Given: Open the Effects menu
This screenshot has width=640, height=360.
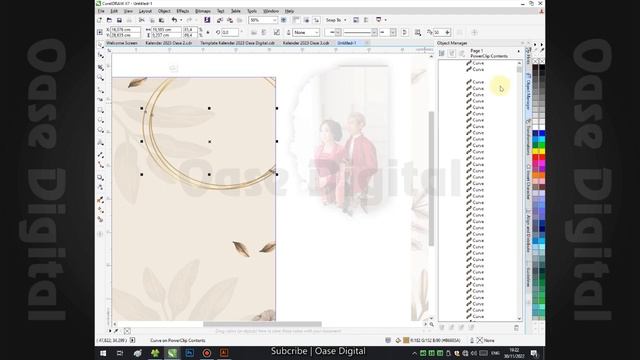Looking at the screenshot, I should (183, 11).
